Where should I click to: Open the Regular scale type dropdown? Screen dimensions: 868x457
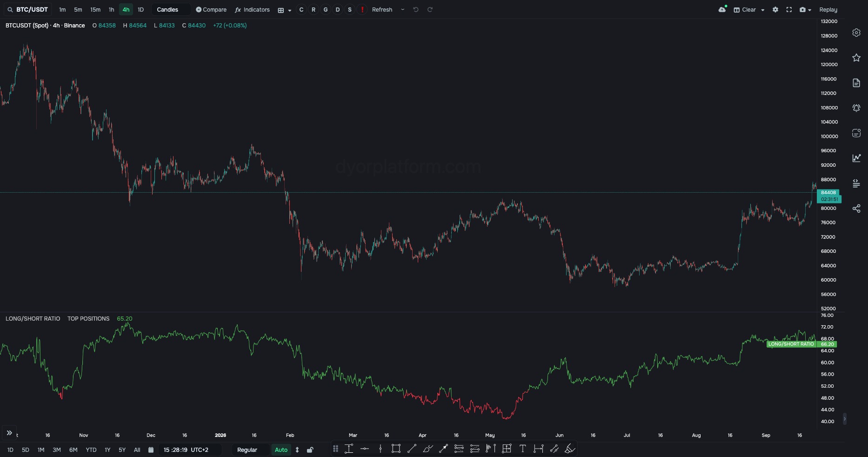tap(251, 450)
